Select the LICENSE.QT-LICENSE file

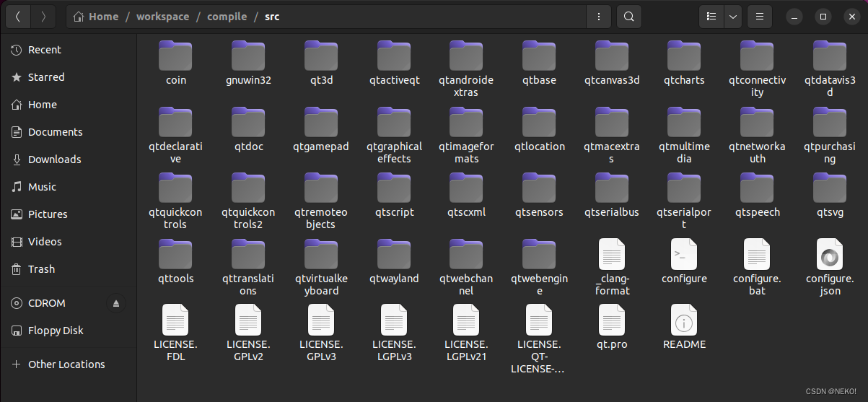pos(540,339)
